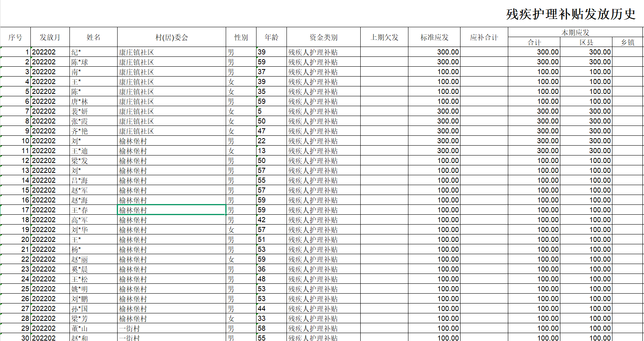This screenshot has height=341, width=644.
Task: Select the 上期欠发 column header
Action: point(384,37)
